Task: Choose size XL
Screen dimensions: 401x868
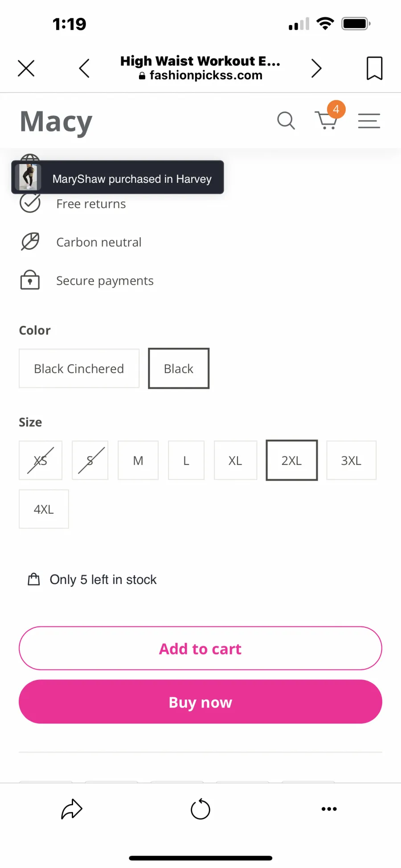Action: tap(235, 460)
